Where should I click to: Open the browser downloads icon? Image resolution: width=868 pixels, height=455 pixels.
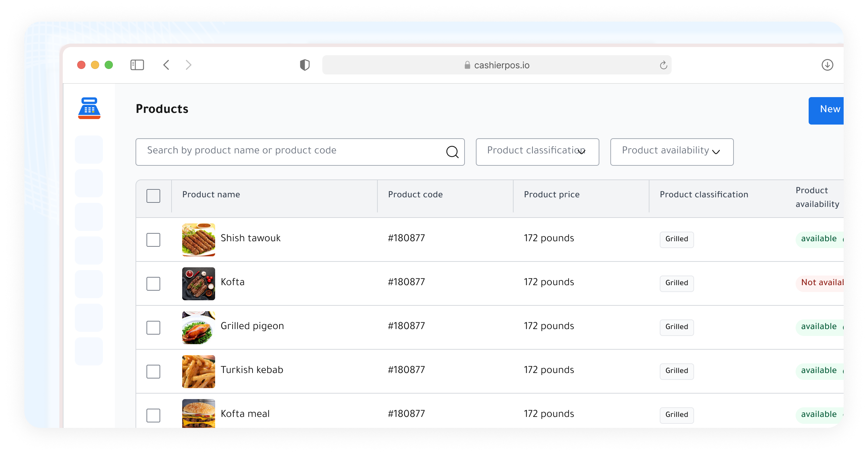(827, 65)
